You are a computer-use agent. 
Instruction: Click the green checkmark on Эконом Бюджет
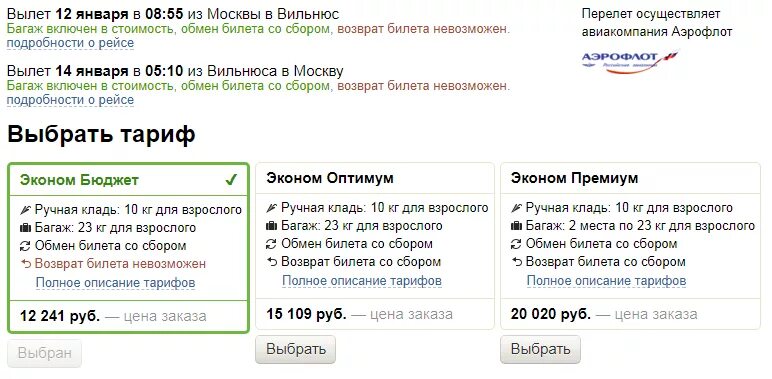coord(231,180)
